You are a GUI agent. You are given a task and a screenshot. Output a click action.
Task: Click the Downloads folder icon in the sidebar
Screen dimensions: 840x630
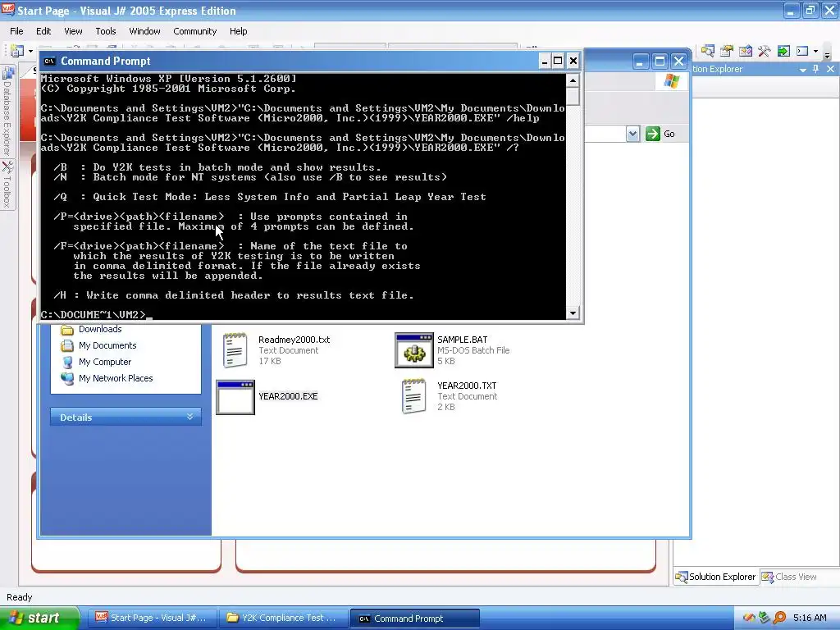pos(67,330)
